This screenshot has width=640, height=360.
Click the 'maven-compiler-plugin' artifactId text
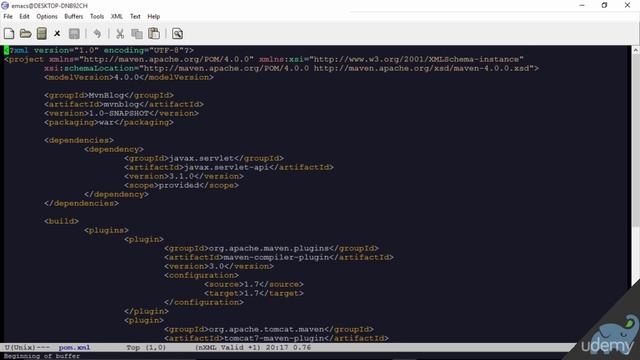[x=276, y=257]
